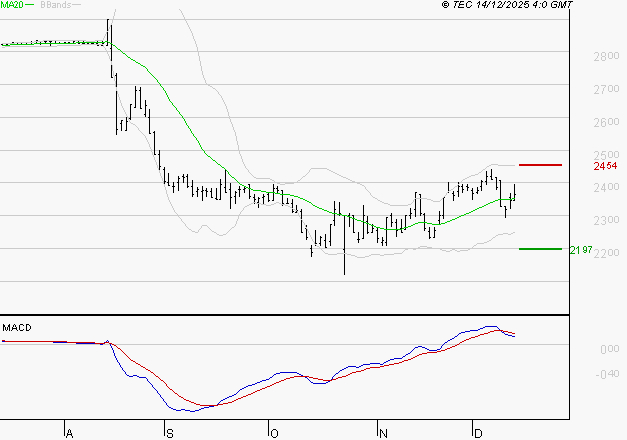Click the 2500 price axis label
Viewport: 627px width, 440px height.
(x=606, y=155)
